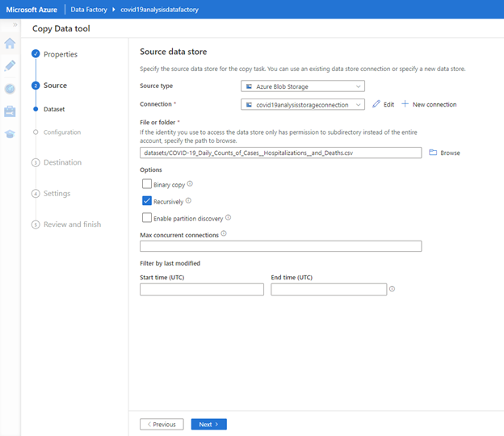This screenshot has height=436, width=504.
Task: Click the Properties completed checkmark step
Action: [36, 53]
